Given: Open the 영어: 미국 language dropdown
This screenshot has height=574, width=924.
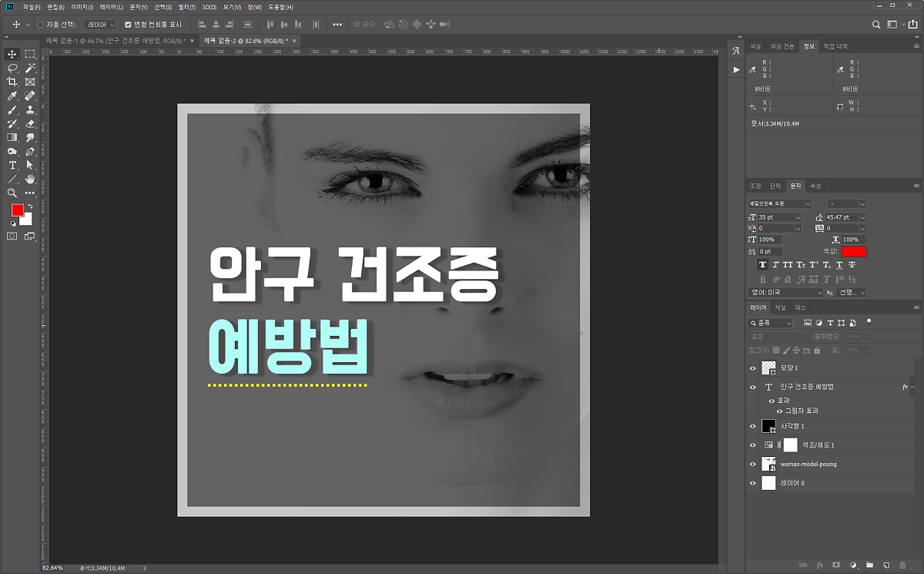Looking at the screenshot, I should point(819,293).
